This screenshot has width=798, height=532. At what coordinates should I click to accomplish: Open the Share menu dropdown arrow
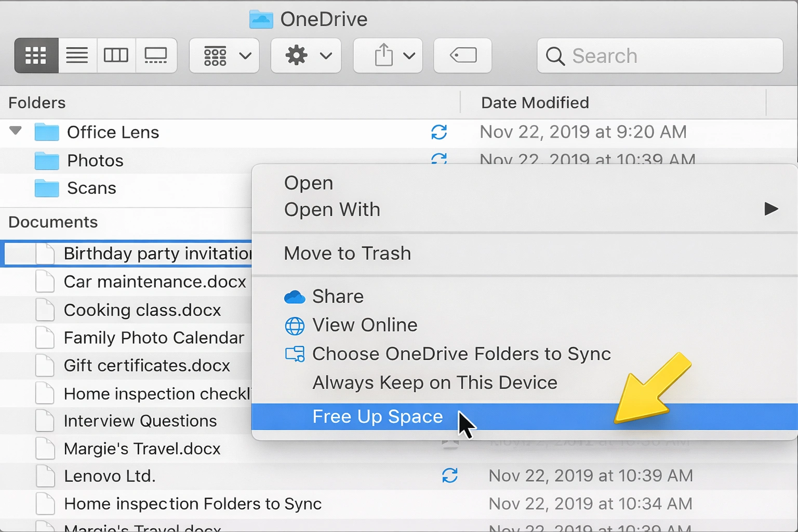pyautogui.click(x=410, y=56)
